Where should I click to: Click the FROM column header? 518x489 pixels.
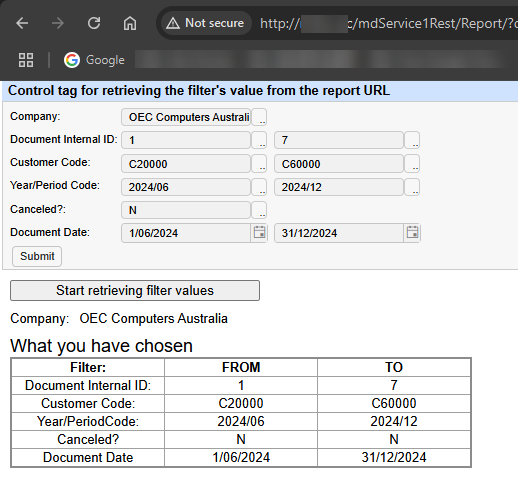241,367
